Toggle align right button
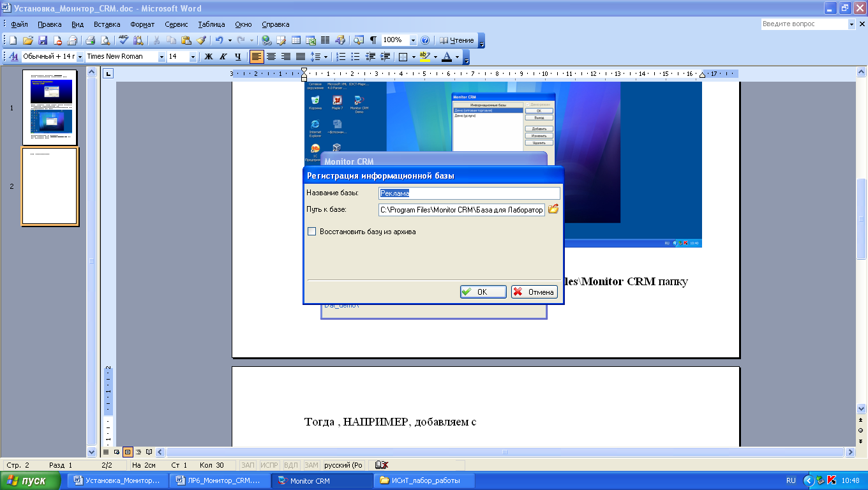 click(x=286, y=57)
